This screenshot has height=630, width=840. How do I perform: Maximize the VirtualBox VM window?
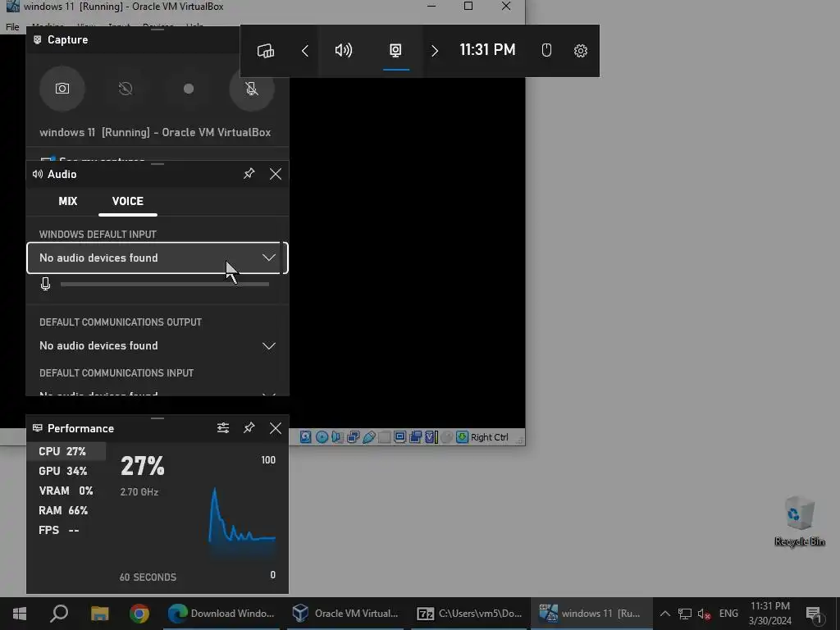468,7
